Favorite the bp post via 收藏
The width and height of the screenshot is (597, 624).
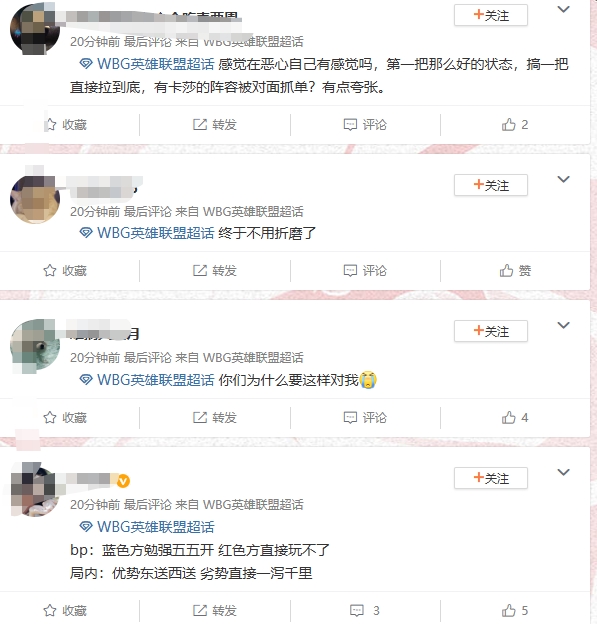coord(65,610)
